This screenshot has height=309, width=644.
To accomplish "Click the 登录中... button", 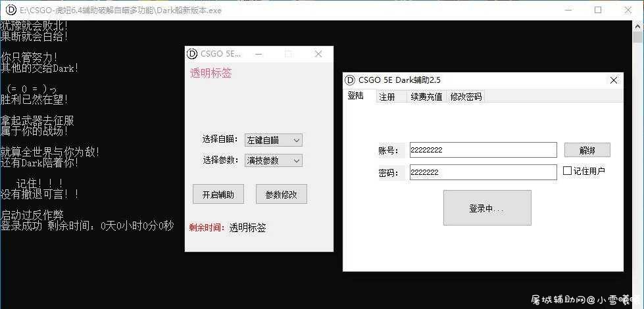I will [x=487, y=208].
